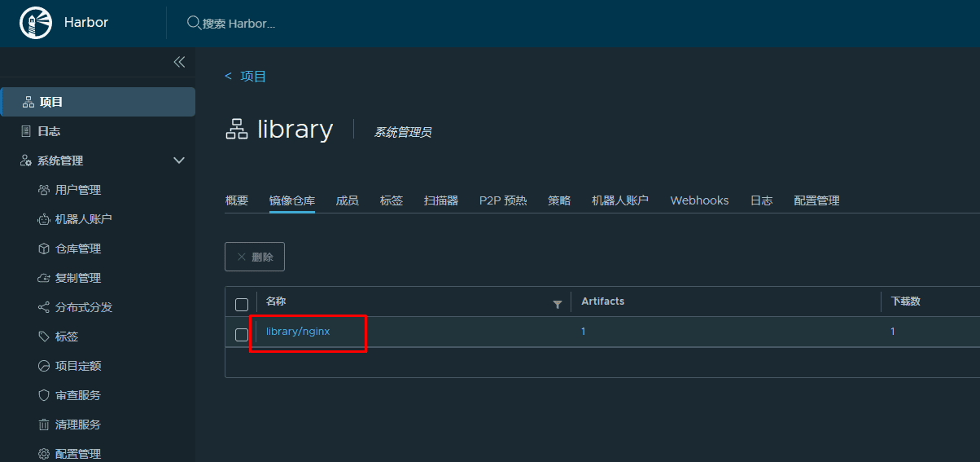
Task: Open the 名称 column filter icon
Action: tap(558, 305)
